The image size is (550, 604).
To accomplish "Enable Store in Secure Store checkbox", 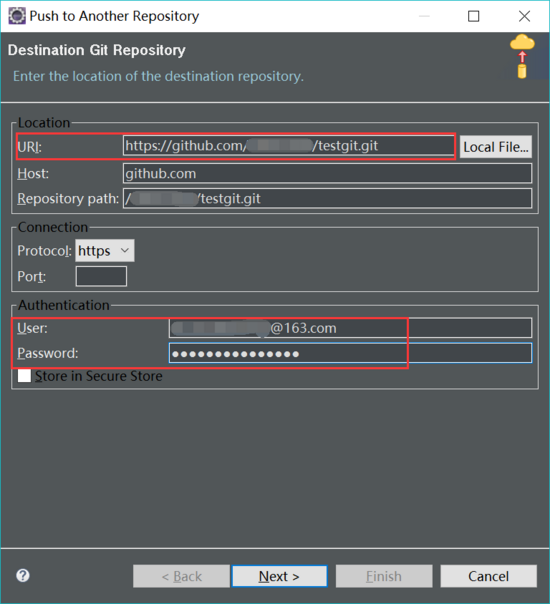I will 24,376.
